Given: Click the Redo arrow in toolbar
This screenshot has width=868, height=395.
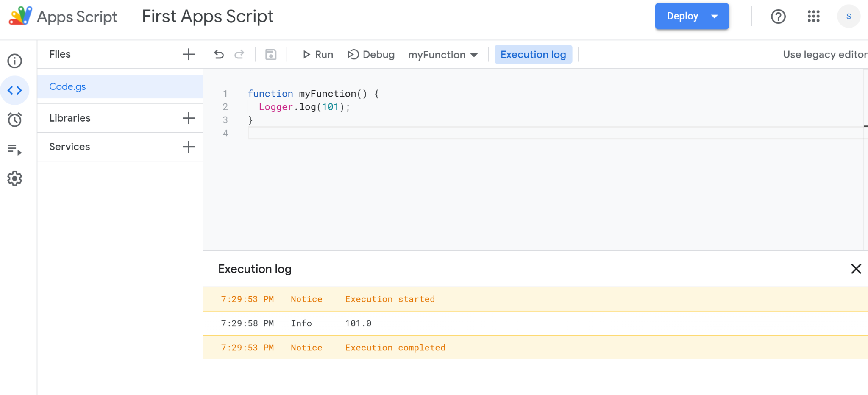Looking at the screenshot, I should click(x=239, y=54).
